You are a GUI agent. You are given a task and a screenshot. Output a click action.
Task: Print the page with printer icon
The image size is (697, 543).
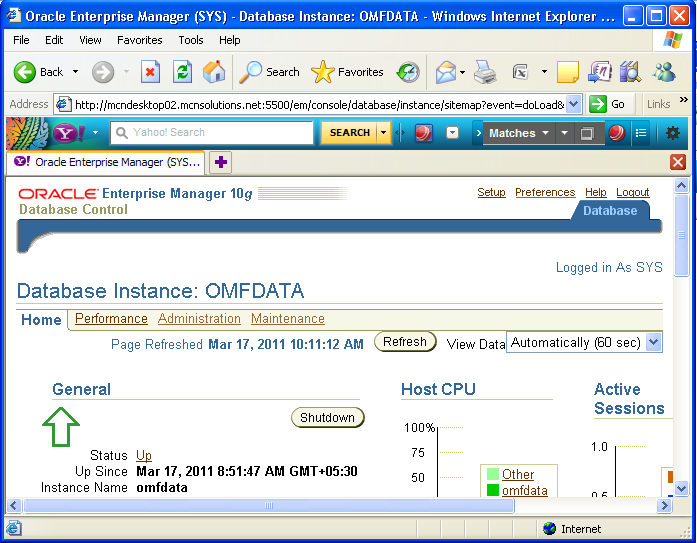485,72
